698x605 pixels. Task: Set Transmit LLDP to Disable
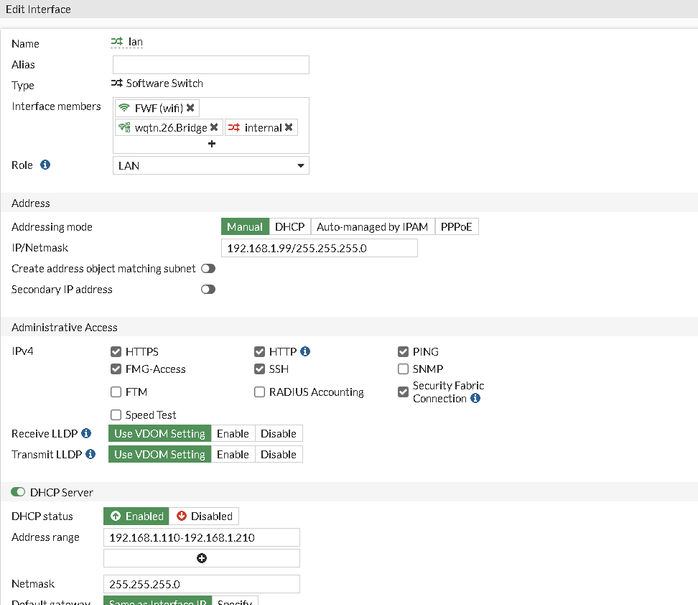click(x=279, y=454)
